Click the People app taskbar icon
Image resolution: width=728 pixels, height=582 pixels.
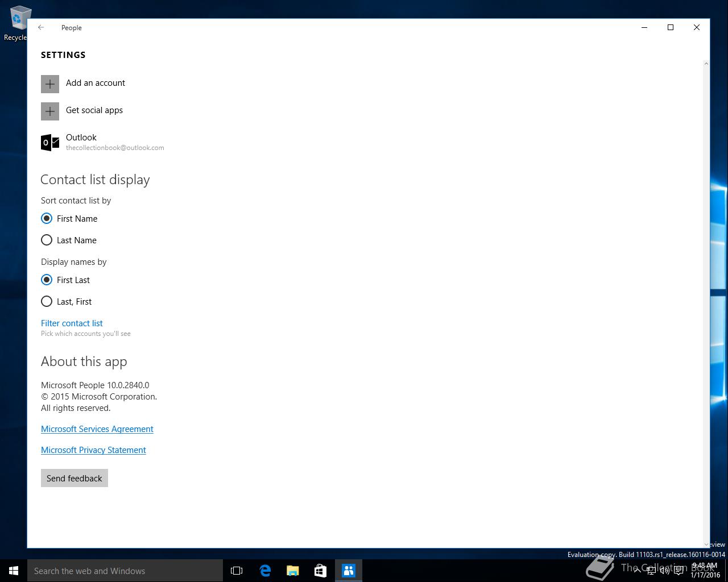349,571
